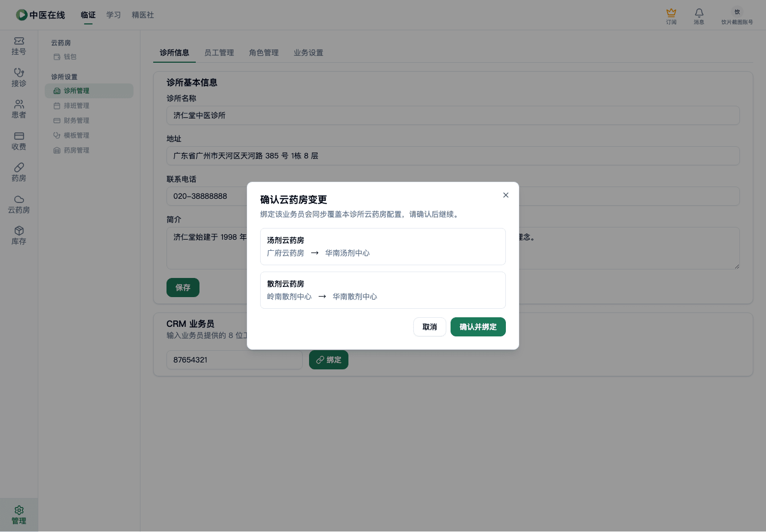Focus the 诊所名称 input field
The image size is (766, 532).
(453, 115)
